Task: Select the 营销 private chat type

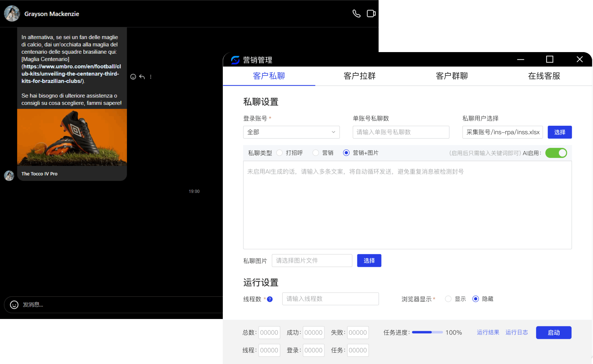Action: pos(316,153)
